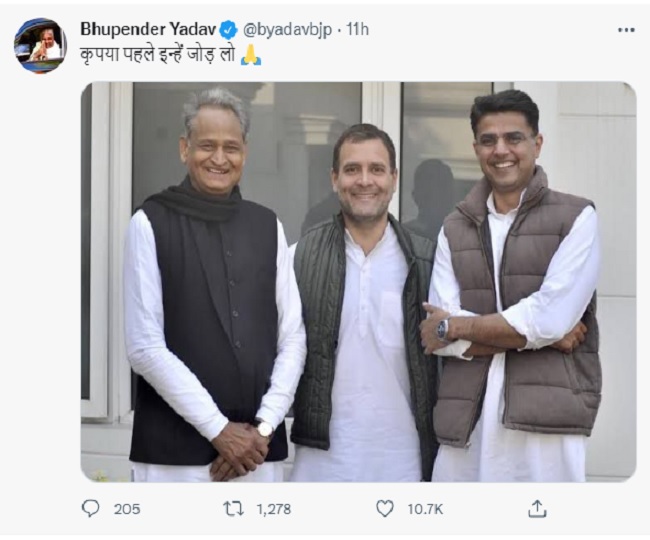Click the 10.7K likes count
Viewport: 650px width, 540px height.
point(422,508)
